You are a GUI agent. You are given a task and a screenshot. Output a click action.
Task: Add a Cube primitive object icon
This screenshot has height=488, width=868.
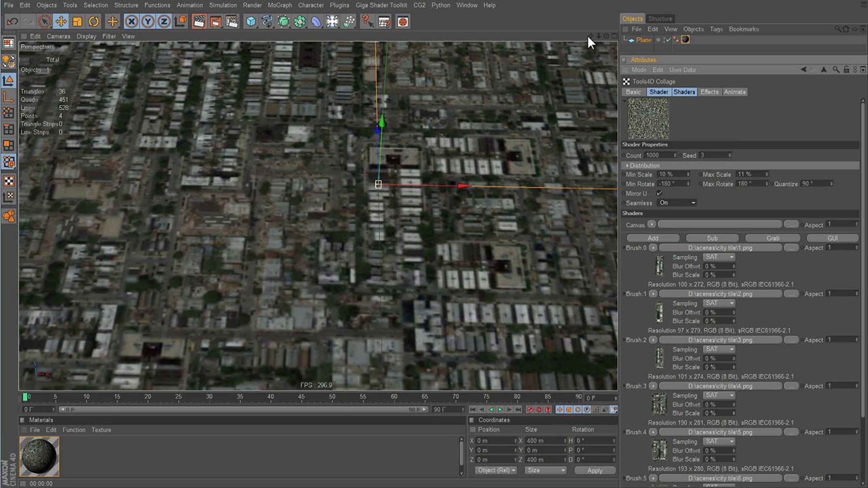251,22
